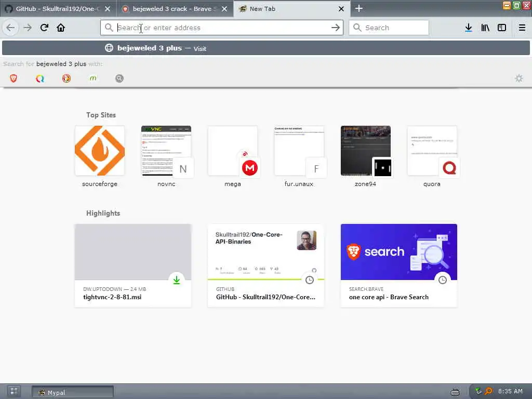Open tightvnc-2-8-81.msi highlight card
532x399 pixels.
[x=133, y=265]
